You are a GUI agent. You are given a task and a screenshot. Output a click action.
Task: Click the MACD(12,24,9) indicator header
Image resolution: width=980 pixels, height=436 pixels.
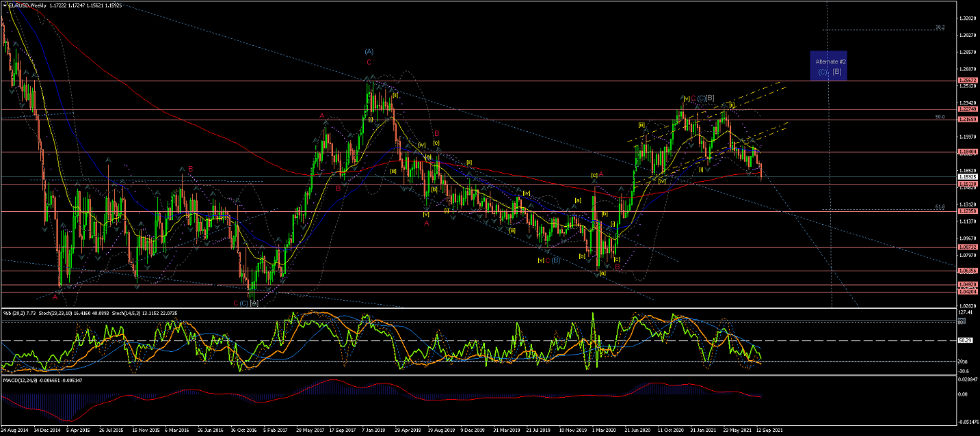tap(42, 379)
